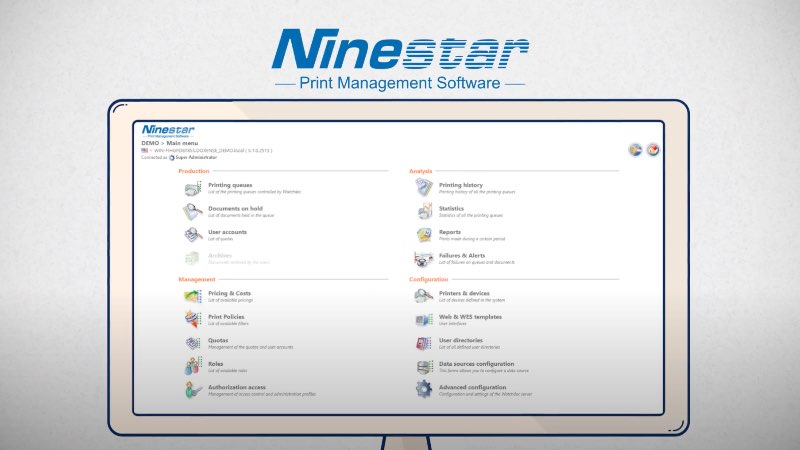The width and height of the screenshot is (800, 450).
Task: Click the Print Policies funnel icon
Action: coord(193,319)
